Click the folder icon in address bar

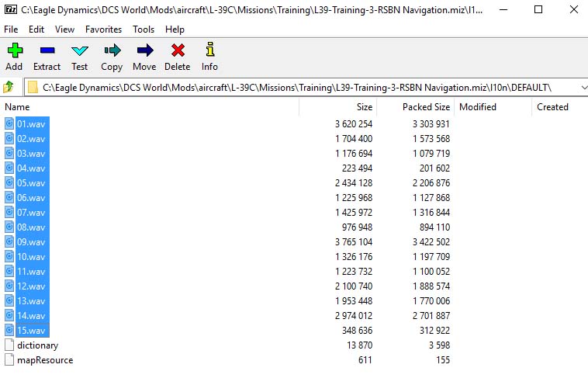(33, 87)
